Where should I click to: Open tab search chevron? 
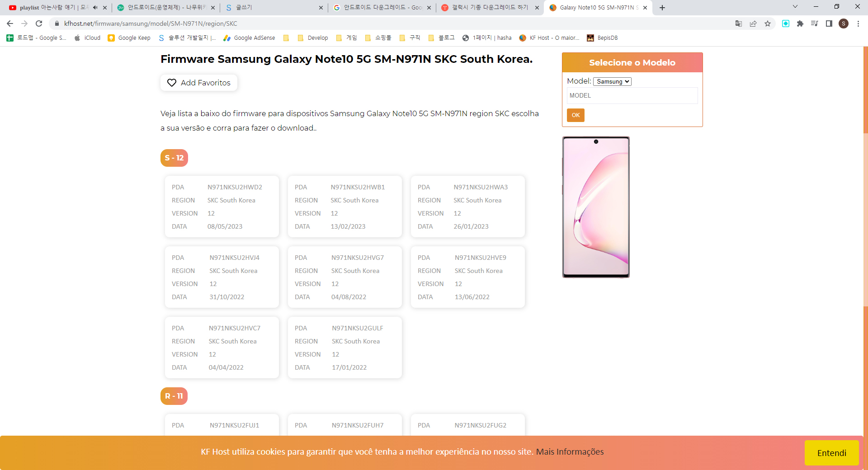tap(795, 7)
